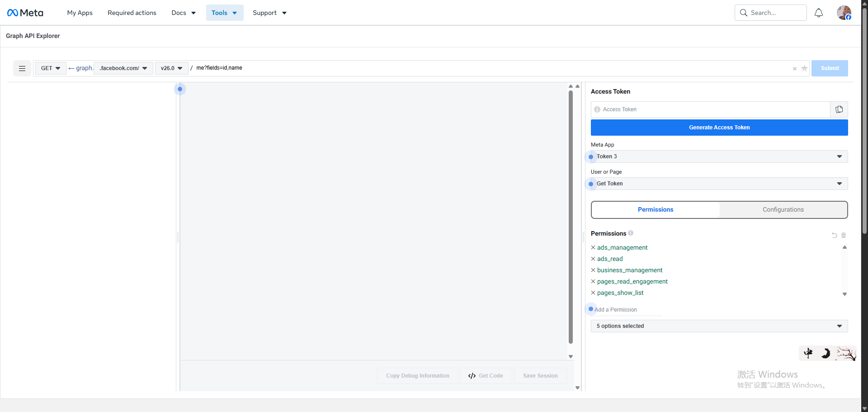Click the response panel vertical scrollbar
The image size is (868, 412).
[571, 217]
